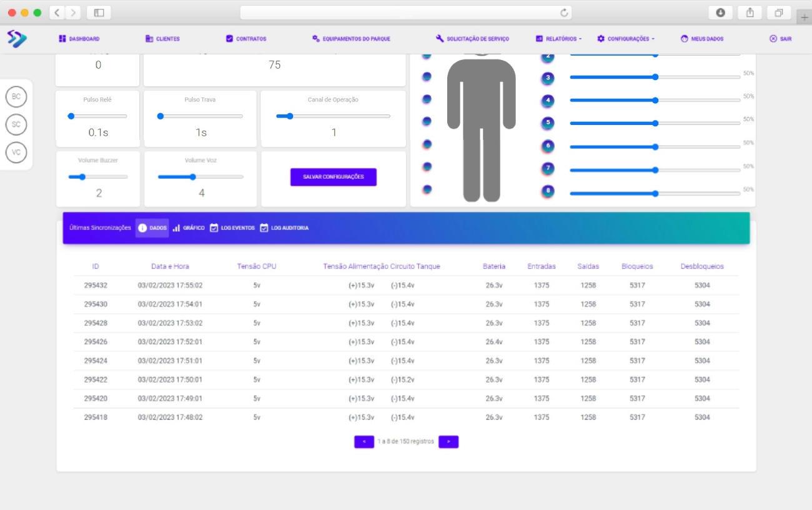Click the VC round button
812x510 pixels.
16,152
